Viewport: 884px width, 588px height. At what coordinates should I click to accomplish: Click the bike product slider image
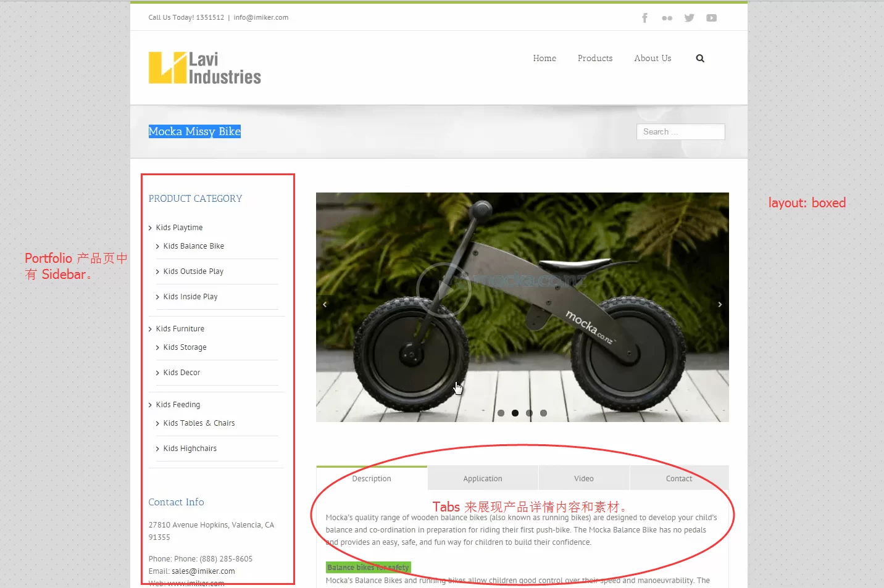click(x=522, y=307)
